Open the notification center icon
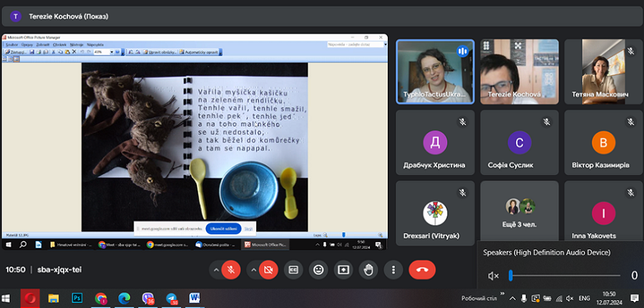Screen dimensions: 644x308 [x=634, y=298]
